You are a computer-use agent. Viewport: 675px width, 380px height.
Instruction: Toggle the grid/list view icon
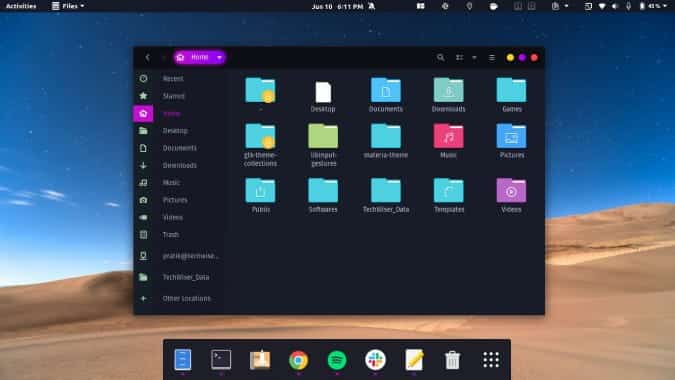click(460, 57)
